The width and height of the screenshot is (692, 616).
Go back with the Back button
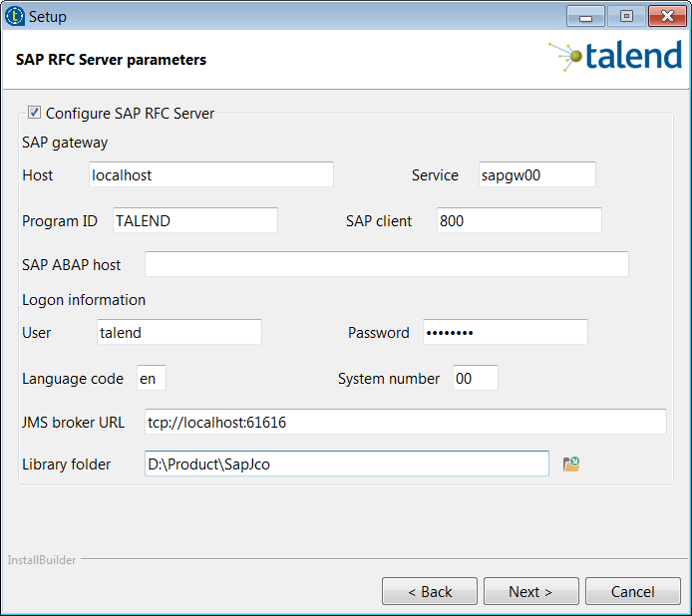tap(430, 592)
